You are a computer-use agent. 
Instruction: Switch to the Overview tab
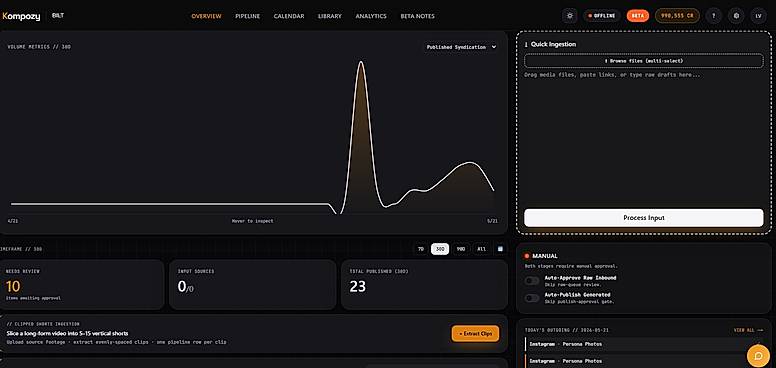[x=206, y=16]
